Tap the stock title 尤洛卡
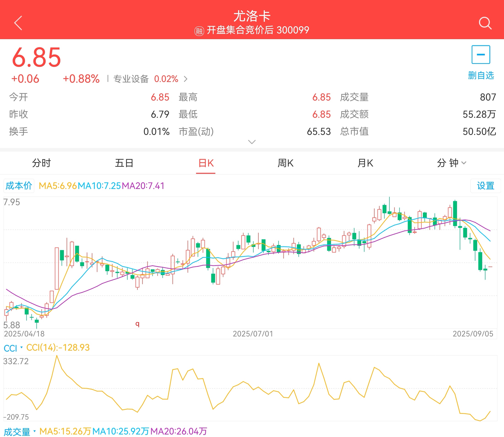The width and height of the screenshot is (504, 437). pyautogui.click(x=252, y=16)
